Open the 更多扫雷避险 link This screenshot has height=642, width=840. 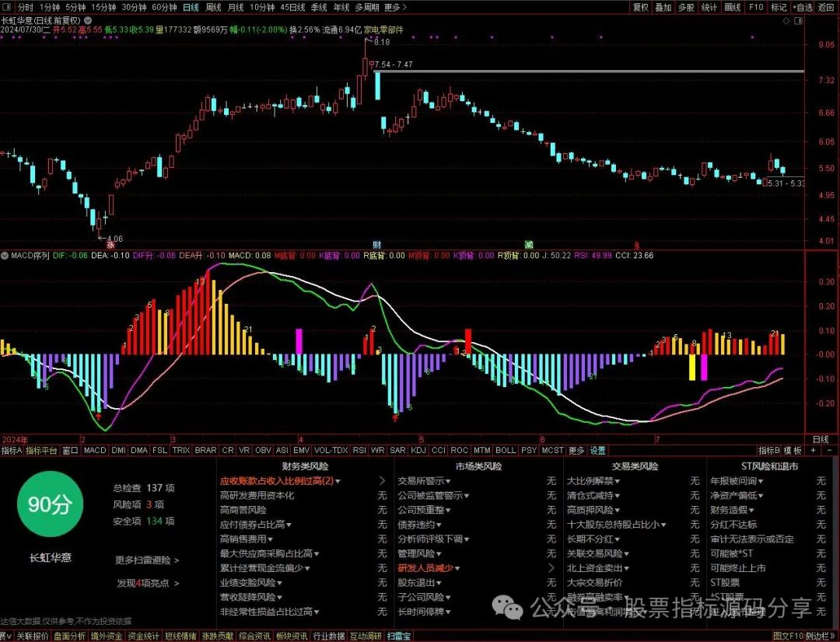(147, 560)
